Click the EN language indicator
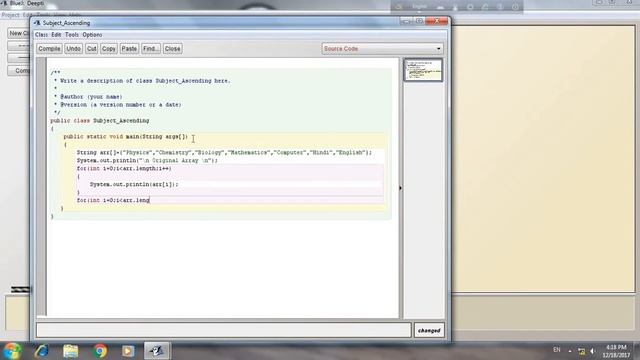The image size is (640, 360). click(x=557, y=350)
